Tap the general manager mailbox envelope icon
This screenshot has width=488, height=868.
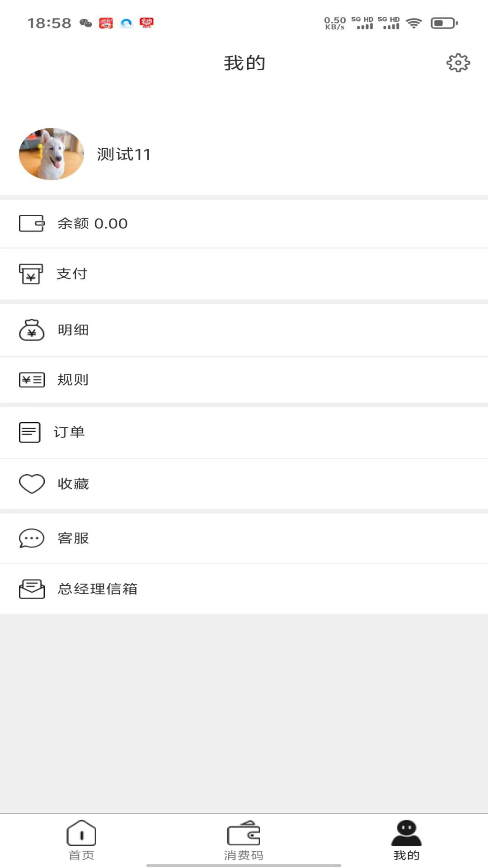tap(32, 589)
